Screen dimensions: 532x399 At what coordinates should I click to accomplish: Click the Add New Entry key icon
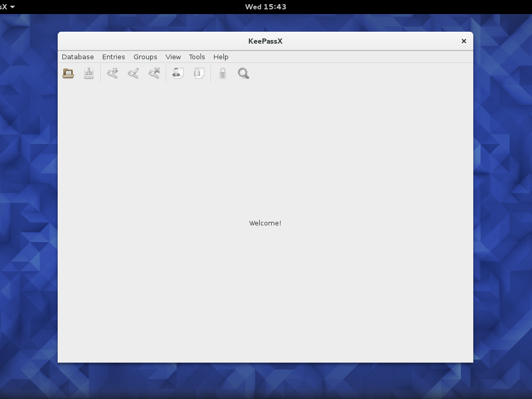click(113, 73)
